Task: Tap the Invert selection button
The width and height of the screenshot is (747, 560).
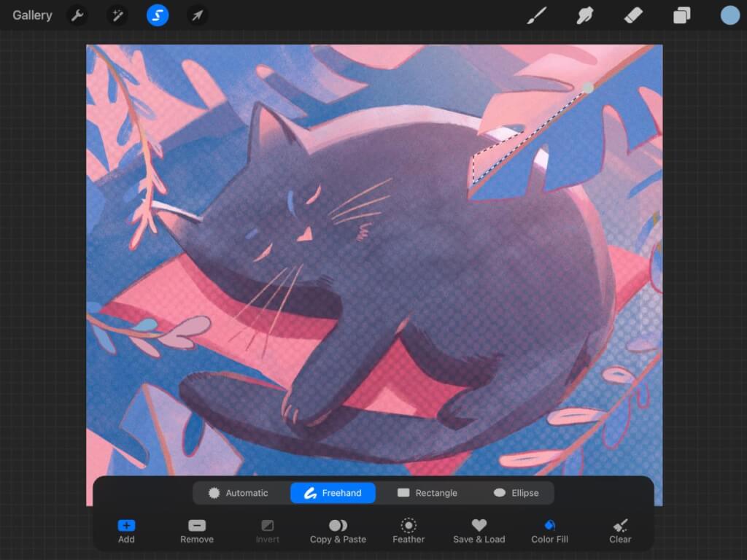Action: (x=267, y=531)
